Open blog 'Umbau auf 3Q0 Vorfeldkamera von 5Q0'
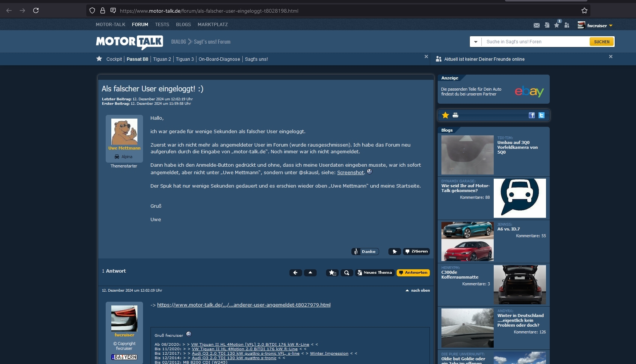The width and height of the screenshot is (636, 364). 518,147
